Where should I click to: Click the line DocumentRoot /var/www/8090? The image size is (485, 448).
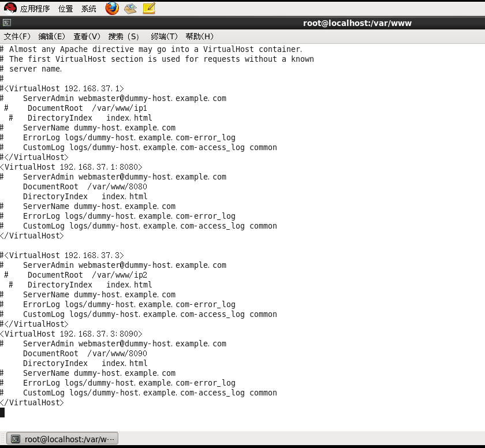tap(85, 353)
